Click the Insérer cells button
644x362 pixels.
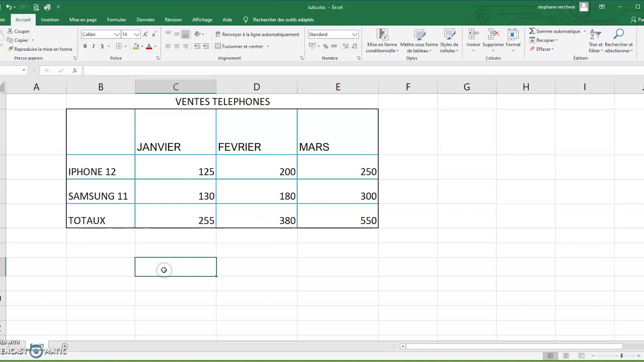pos(473,41)
